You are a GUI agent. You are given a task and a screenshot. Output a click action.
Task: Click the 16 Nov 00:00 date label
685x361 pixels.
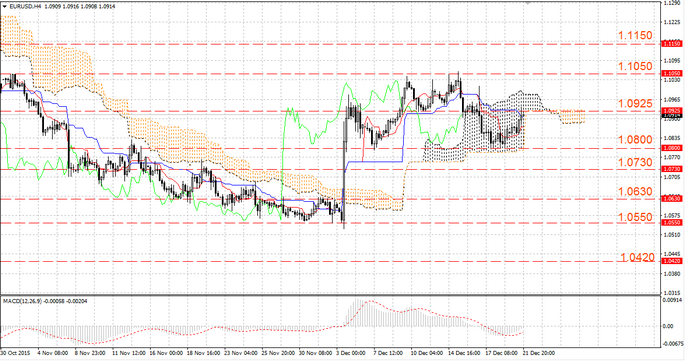click(x=166, y=353)
